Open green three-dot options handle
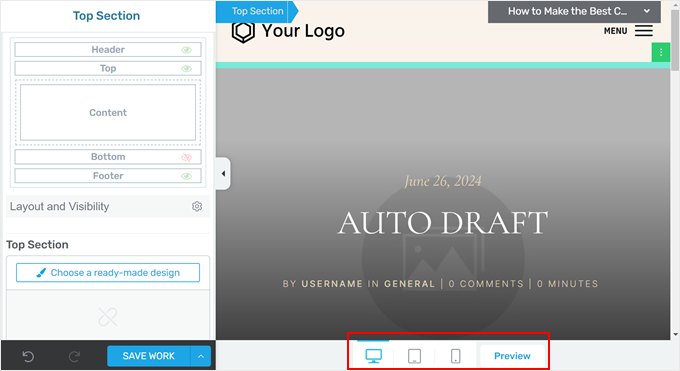 [x=661, y=53]
